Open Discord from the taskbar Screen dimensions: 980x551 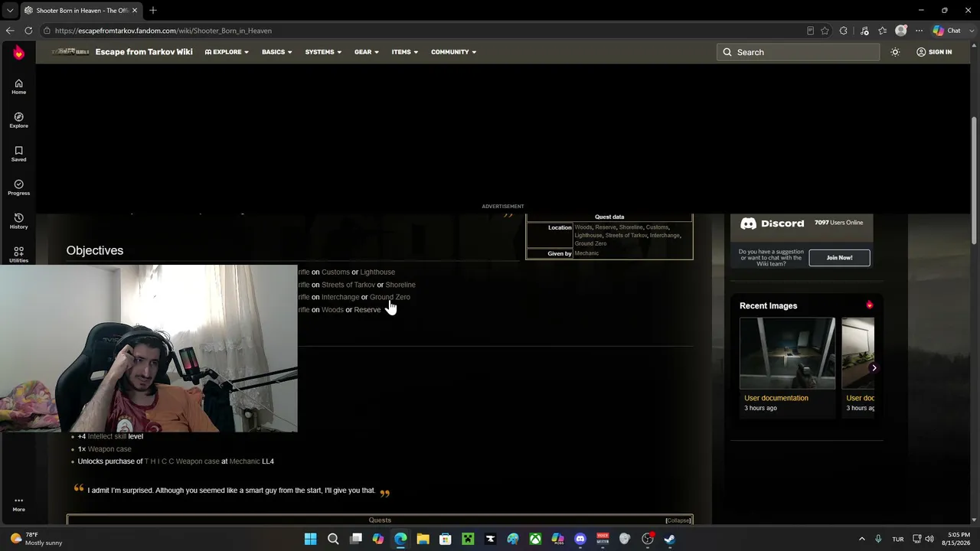coord(580,539)
